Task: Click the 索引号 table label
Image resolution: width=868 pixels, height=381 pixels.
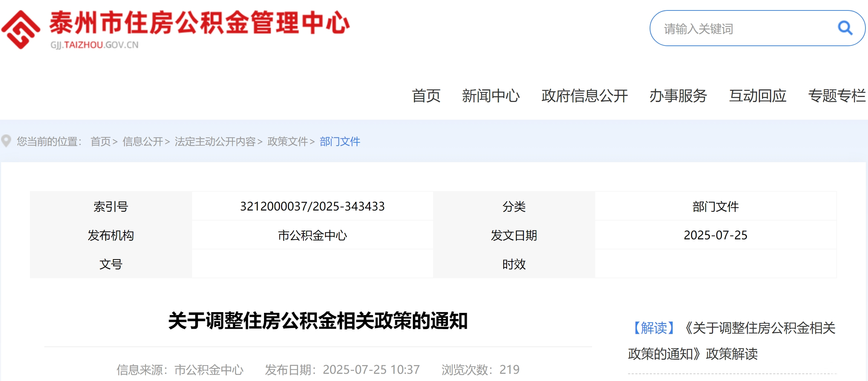Action: point(111,206)
